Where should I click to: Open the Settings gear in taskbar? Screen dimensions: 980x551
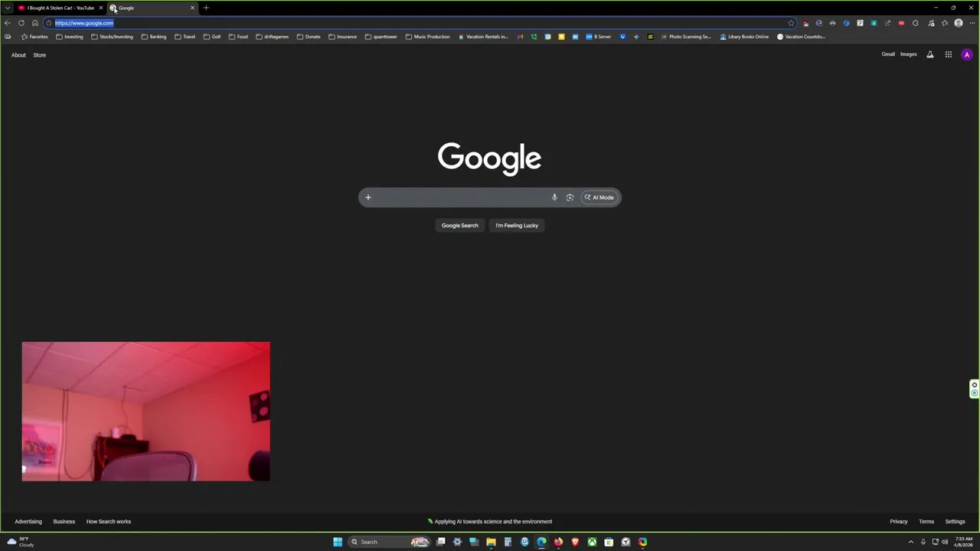pyautogui.click(x=457, y=542)
